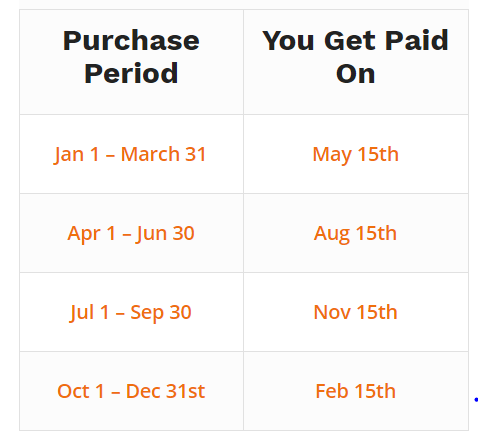Viewport: 478px width, 440px height.
Task: Click the Jun 30 end date text
Action: coord(165,233)
